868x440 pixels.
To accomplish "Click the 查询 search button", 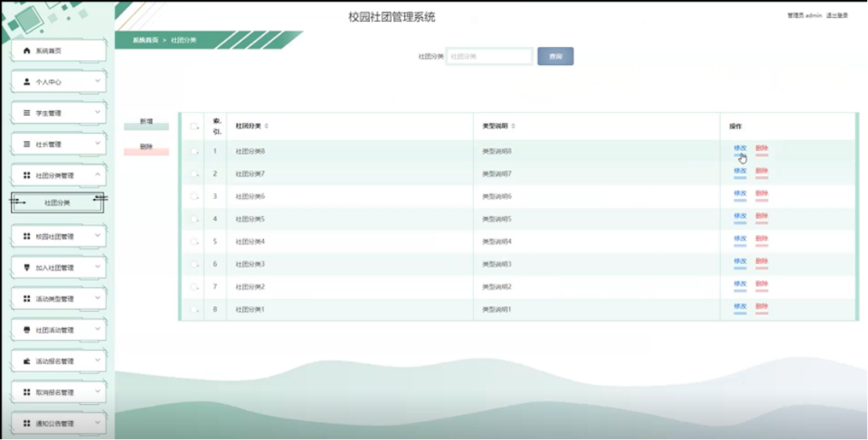I will point(555,56).
